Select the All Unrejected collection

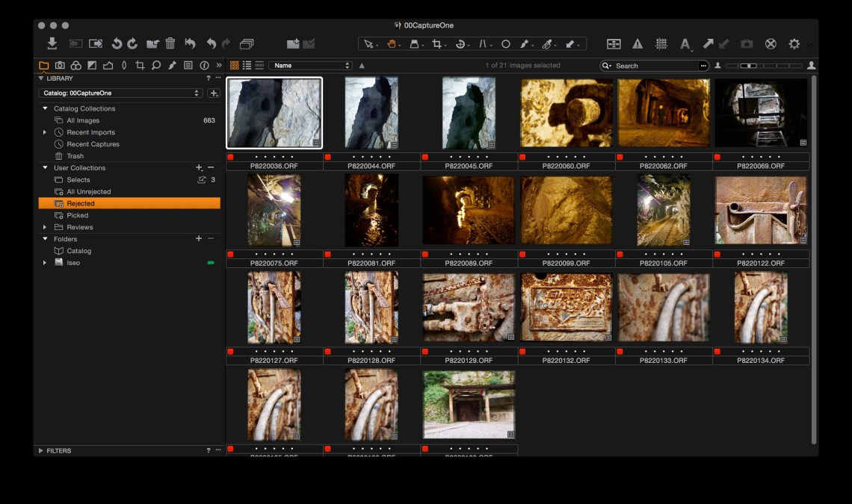click(x=88, y=192)
